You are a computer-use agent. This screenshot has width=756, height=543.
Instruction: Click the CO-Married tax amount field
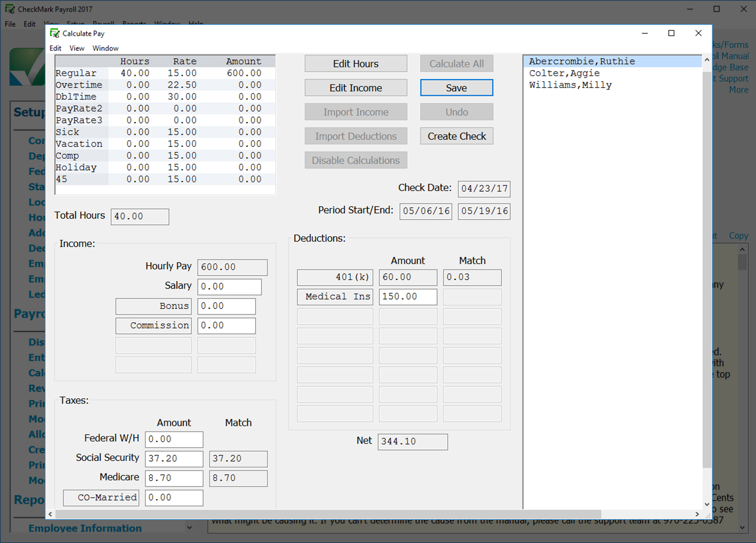pyautogui.click(x=174, y=498)
